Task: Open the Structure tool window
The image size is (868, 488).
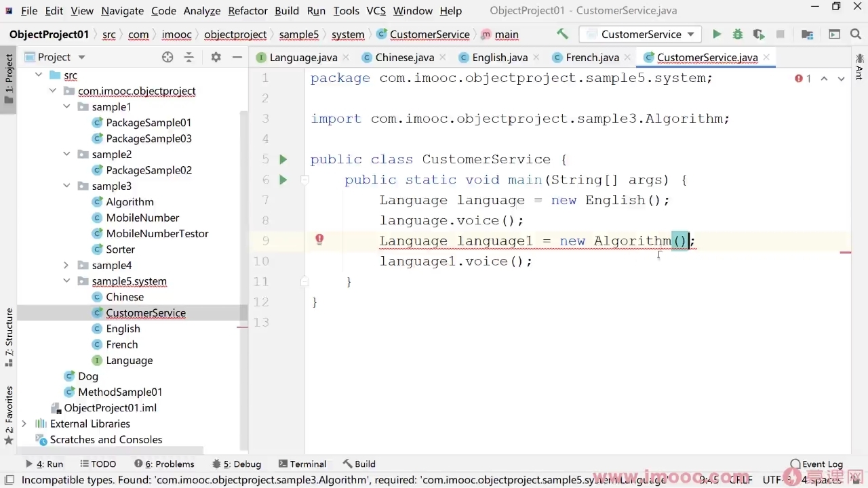Action: point(8,336)
